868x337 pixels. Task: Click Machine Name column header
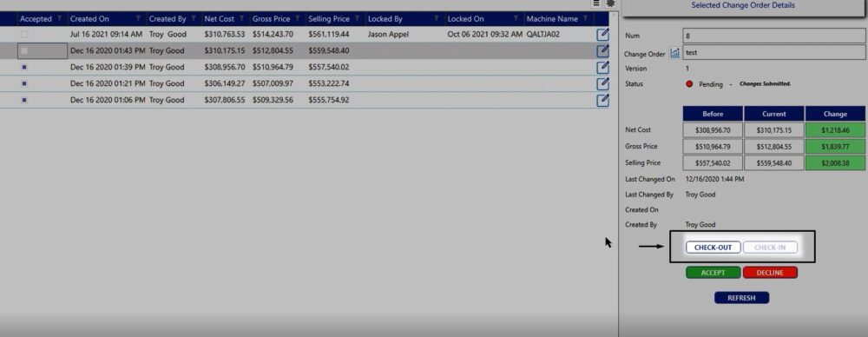tap(552, 19)
